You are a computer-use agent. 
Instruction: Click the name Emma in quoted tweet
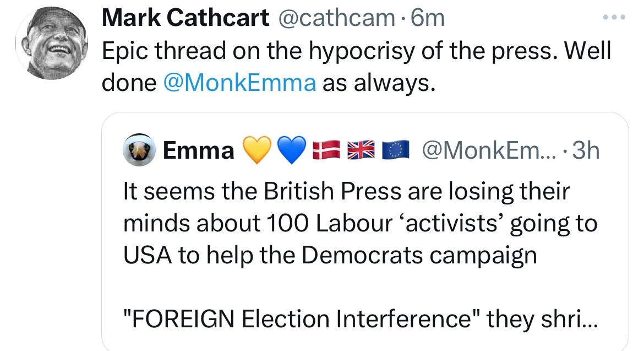[198, 150]
